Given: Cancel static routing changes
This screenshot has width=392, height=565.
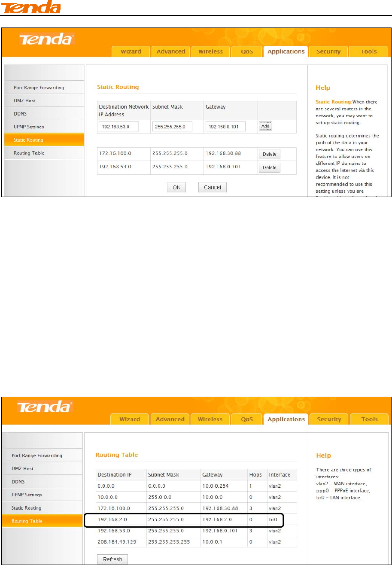Looking at the screenshot, I should tap(213, 187).
